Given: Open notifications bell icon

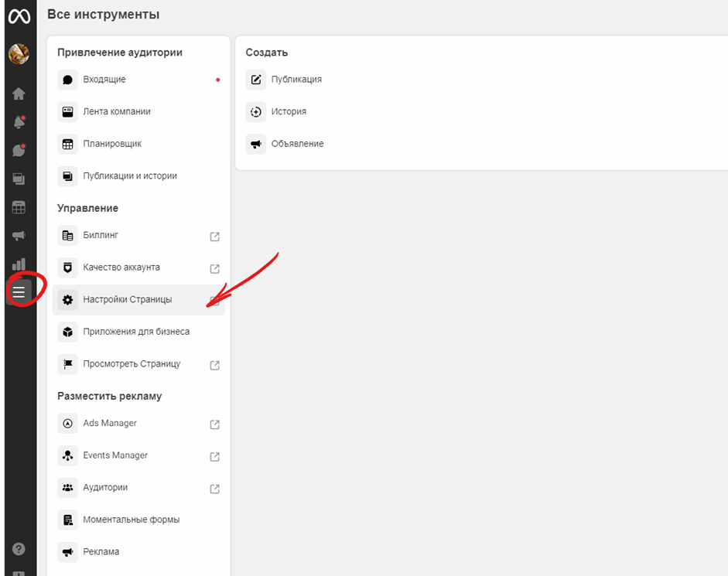Looking at the screenshot, I should (19, 122).
